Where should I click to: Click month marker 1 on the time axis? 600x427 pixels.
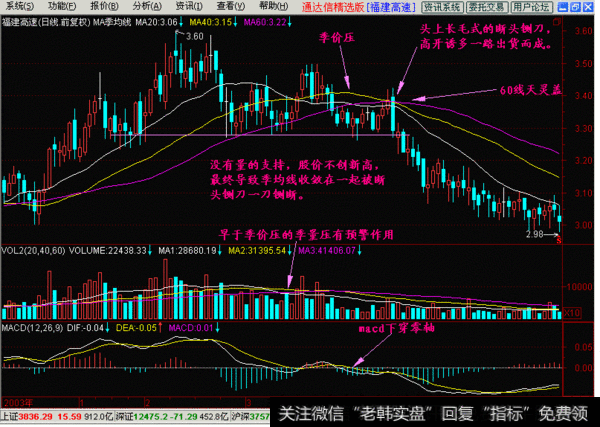click(x=81, y=403)
